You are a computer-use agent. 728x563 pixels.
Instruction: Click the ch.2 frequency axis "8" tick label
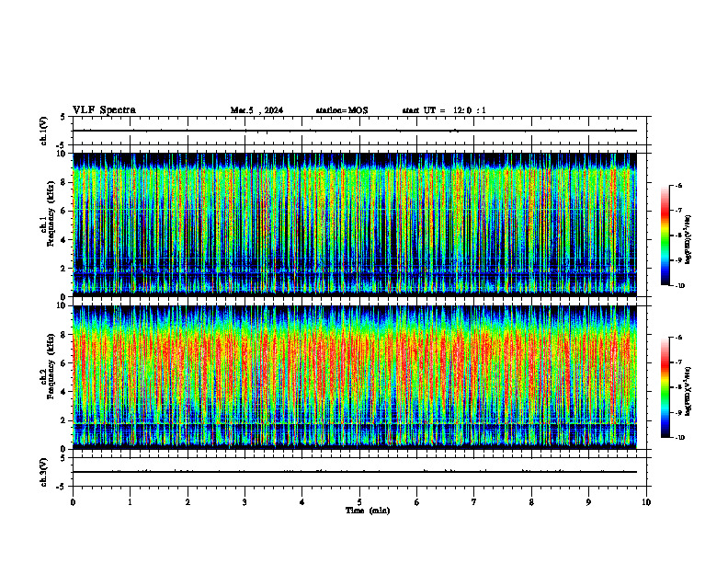click(x=64, y=335)
